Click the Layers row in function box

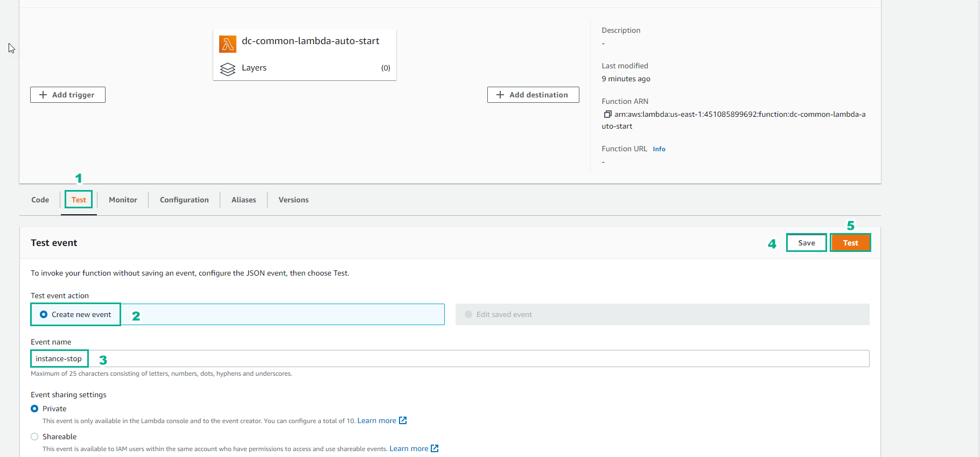pos(305,68)
